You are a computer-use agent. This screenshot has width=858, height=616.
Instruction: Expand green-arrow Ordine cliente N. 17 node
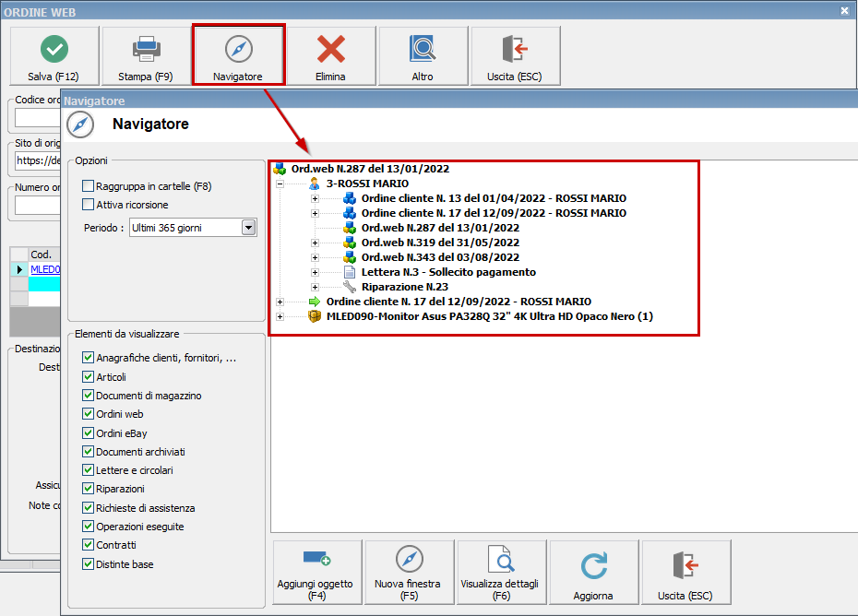(280, 302)
